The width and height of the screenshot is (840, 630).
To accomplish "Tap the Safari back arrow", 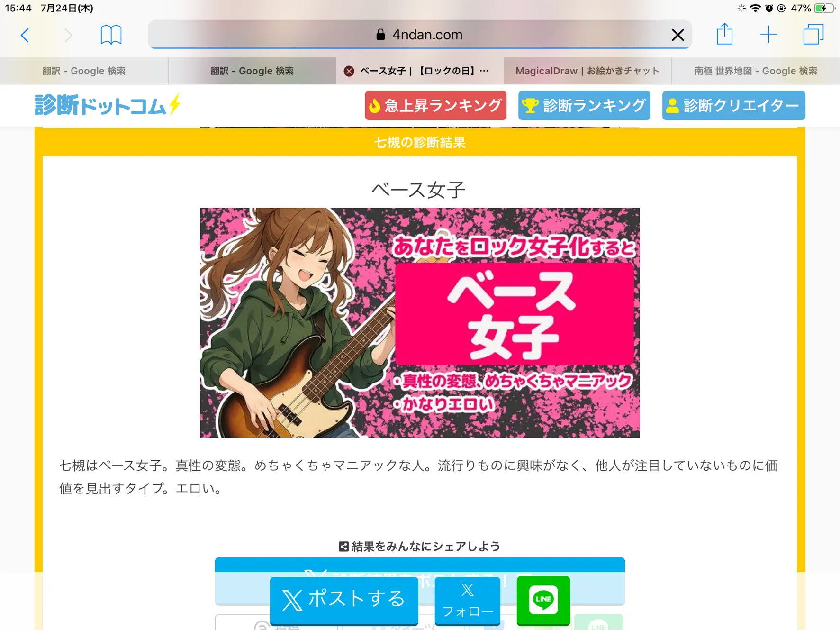I will point(25,35).
